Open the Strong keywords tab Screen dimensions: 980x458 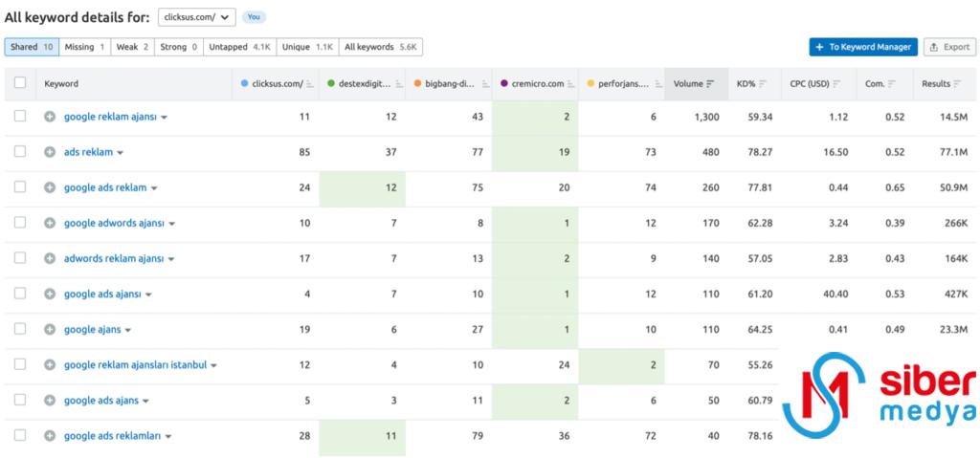coord(179,47)
